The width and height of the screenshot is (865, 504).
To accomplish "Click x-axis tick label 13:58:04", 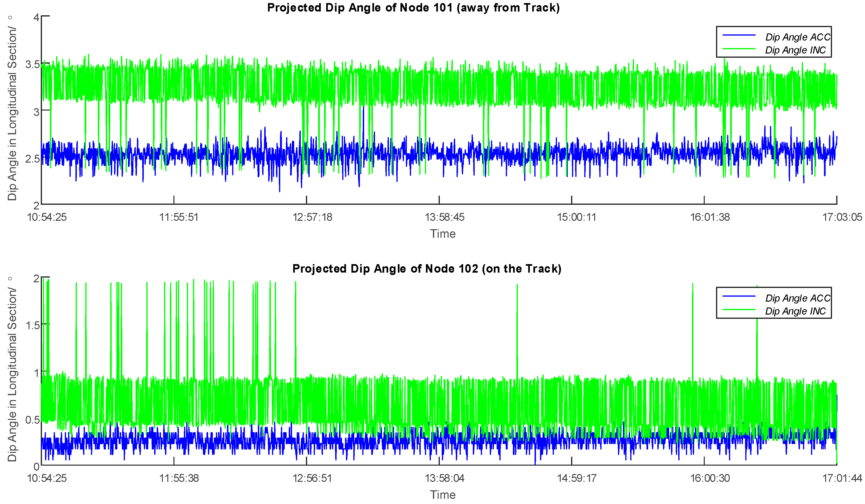I will tap(445, 478).
